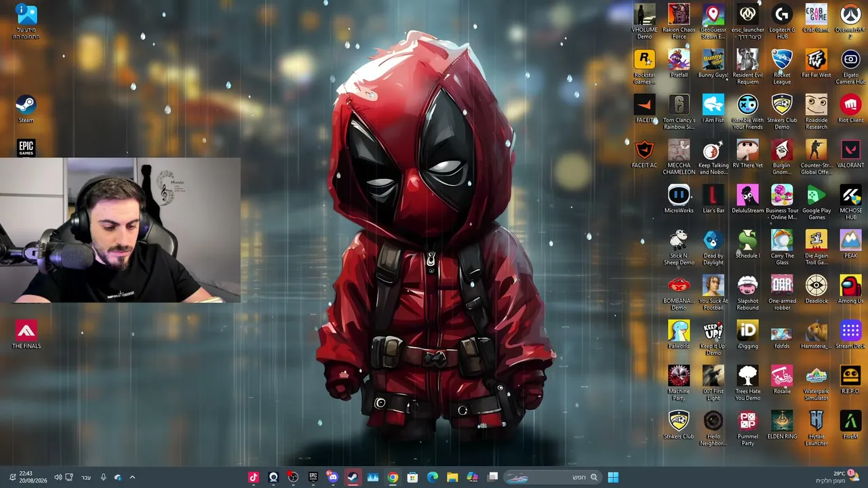This screenshot has width=868, height=488.
Task: Open the Rockstar Games launcher shortcut
Action: (x=644, y=66)
